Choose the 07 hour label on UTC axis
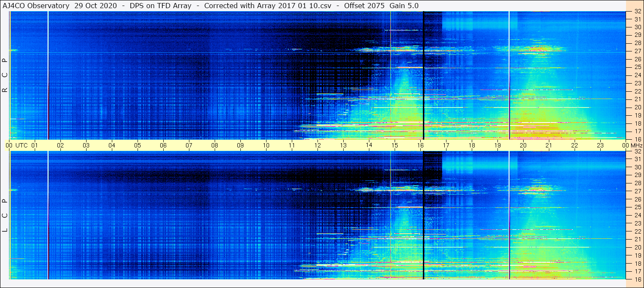Viewport: 644px width, 288px height. (x=189, y=145)
